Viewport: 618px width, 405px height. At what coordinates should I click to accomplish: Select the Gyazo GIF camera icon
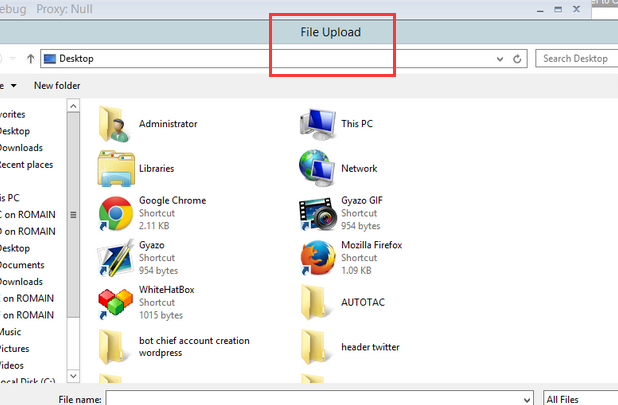pyautogui.click(x=317, y=212)
